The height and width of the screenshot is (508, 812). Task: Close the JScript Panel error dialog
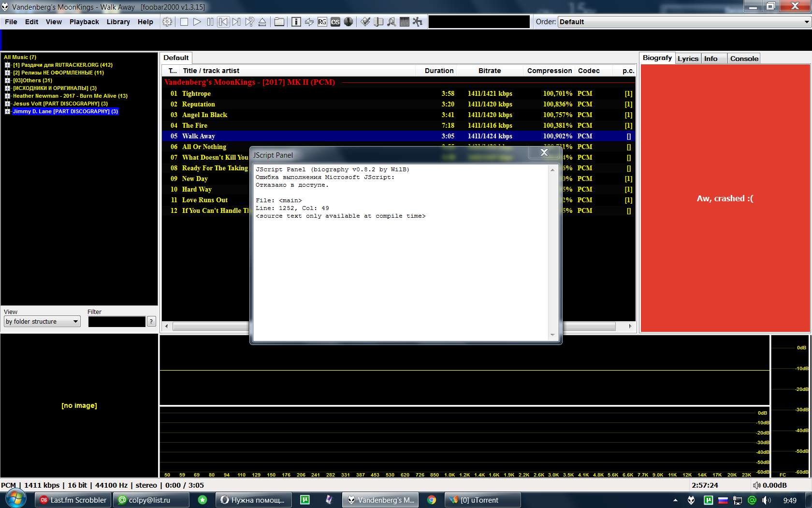coord(544,152)
